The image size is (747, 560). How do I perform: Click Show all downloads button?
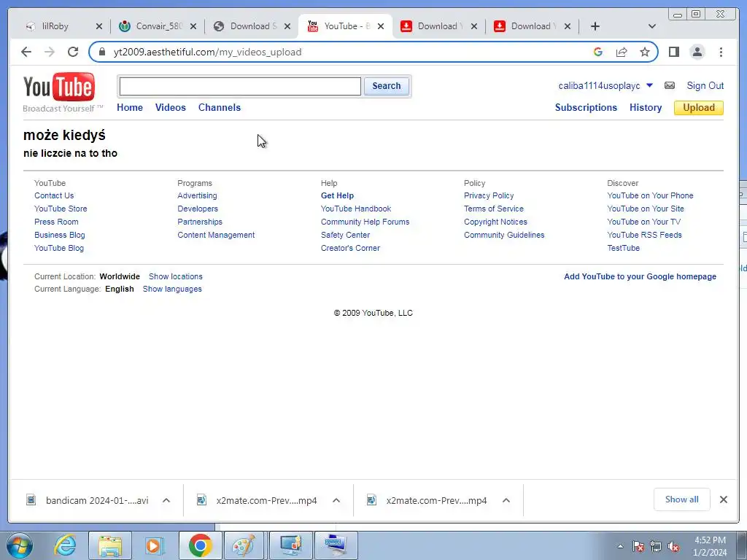[682, 499]
